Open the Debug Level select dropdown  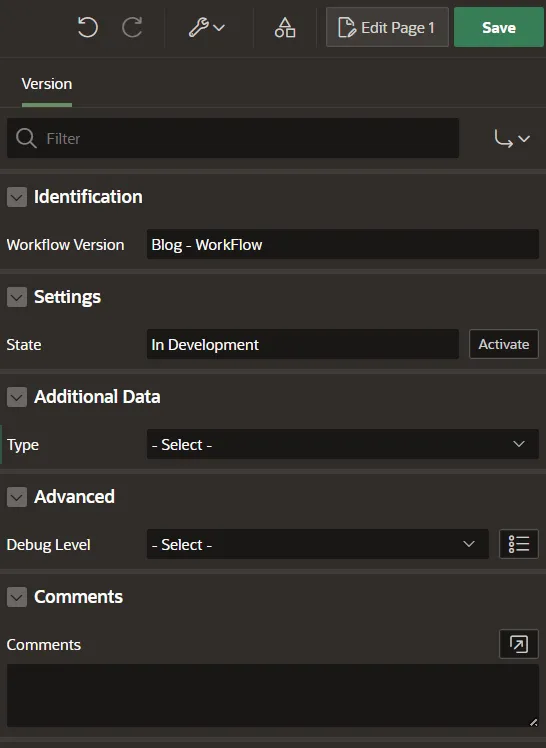click(318, 544)
